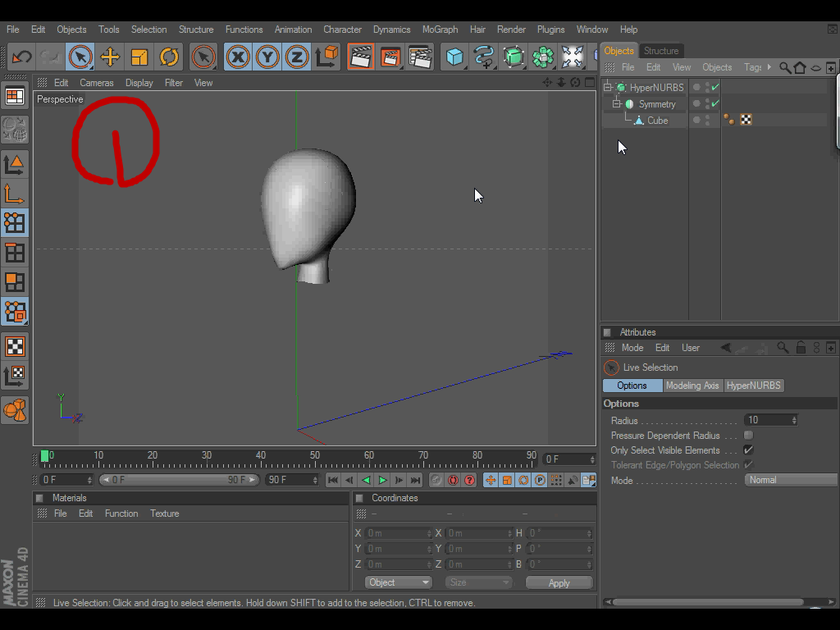Switch the world/object coordinate system icon
Screen dimensions: 840x630
pos(326,57)
